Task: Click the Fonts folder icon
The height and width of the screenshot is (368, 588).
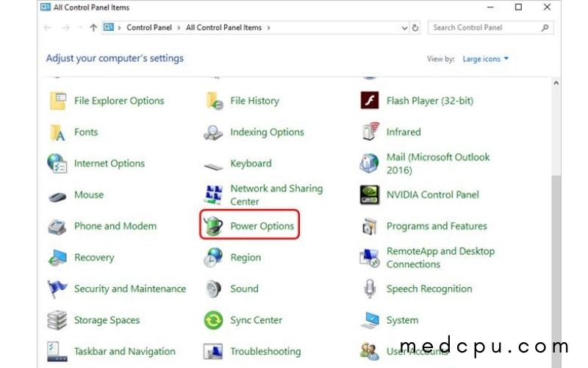Action: pyautogui.click(x=58, y=132)
